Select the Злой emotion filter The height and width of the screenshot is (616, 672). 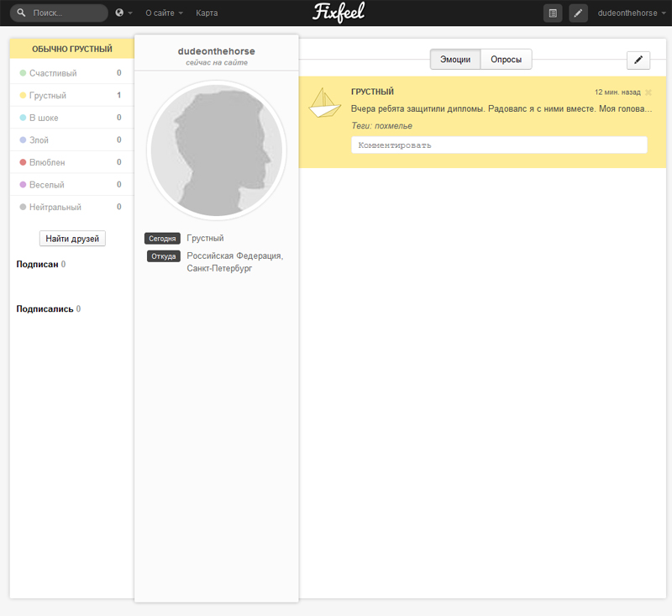point(71,140)
